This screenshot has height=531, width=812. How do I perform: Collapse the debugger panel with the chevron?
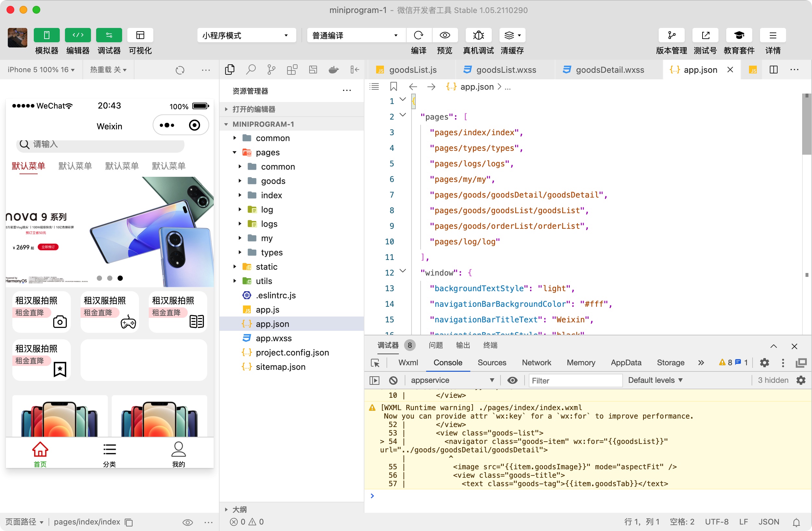coord(774,346)
